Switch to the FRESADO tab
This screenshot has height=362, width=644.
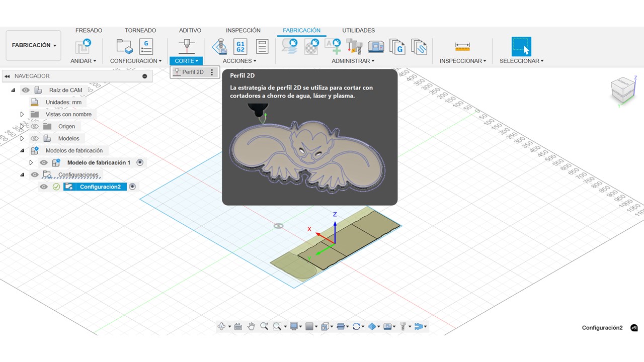[x=89, y=30]
